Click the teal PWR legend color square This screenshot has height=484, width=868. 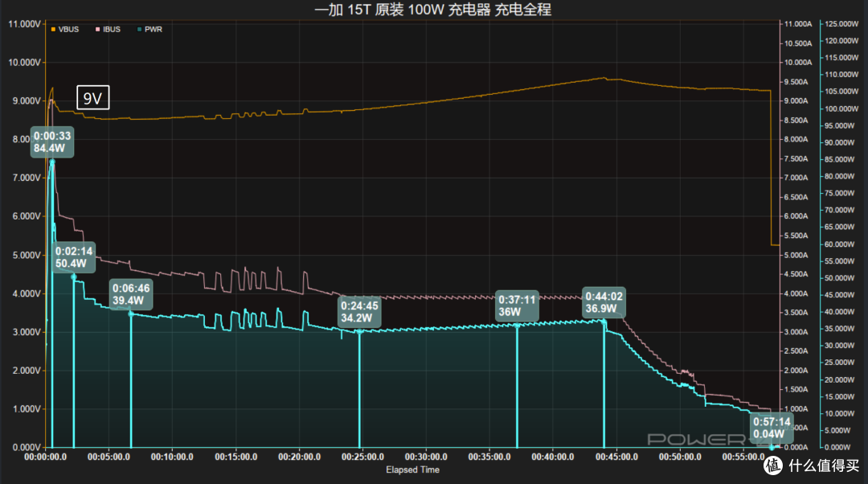[140, 30]
